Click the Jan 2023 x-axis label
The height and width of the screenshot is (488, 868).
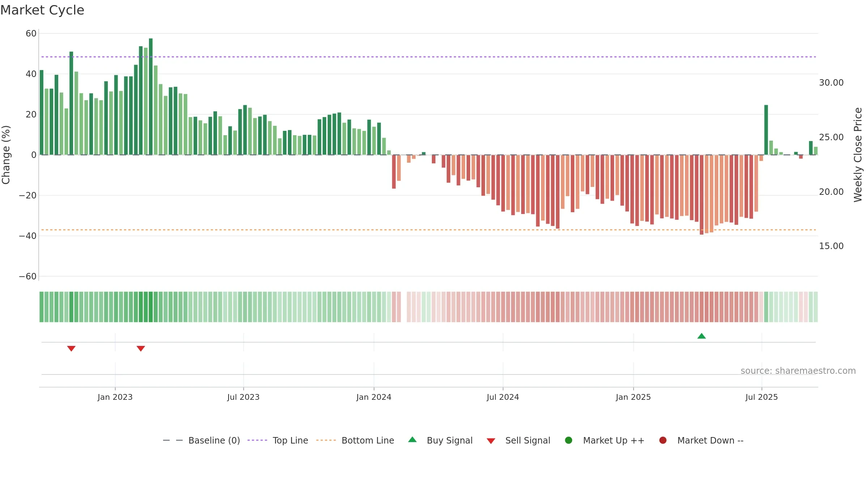coord(115,397)
